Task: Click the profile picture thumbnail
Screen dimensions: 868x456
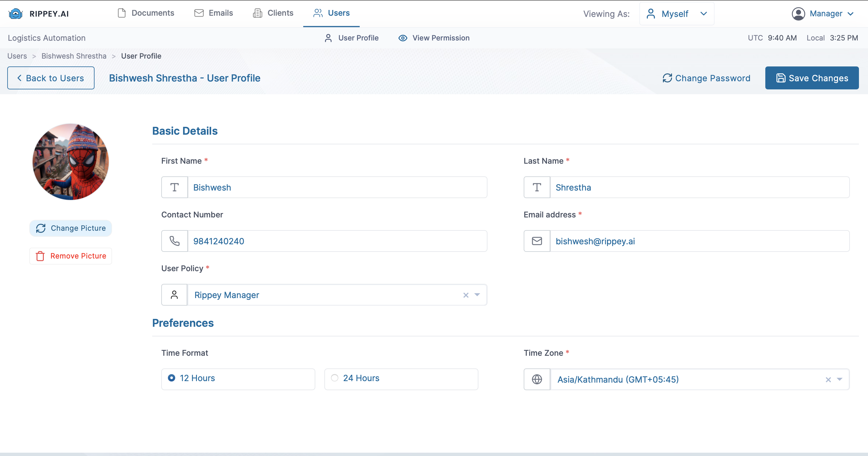Action: [70, 162]
